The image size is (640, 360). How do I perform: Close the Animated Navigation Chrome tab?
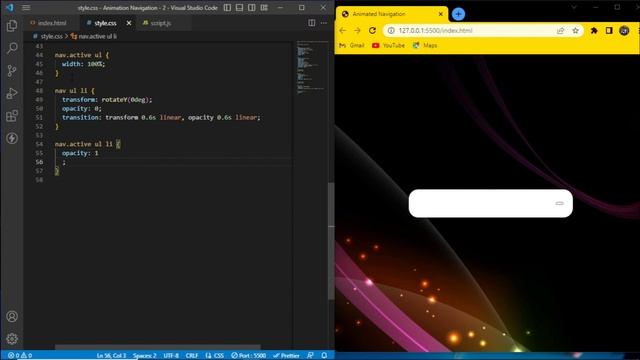point(441,14)
